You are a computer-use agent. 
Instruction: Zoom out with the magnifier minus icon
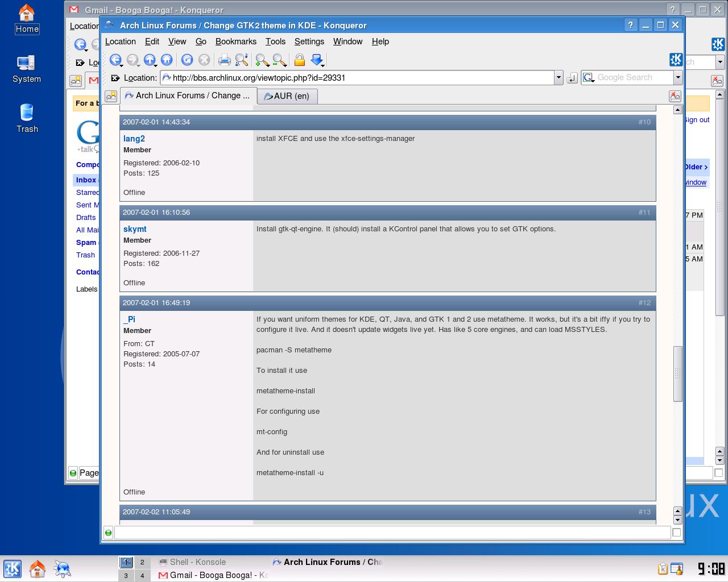(x=279, y=60)
